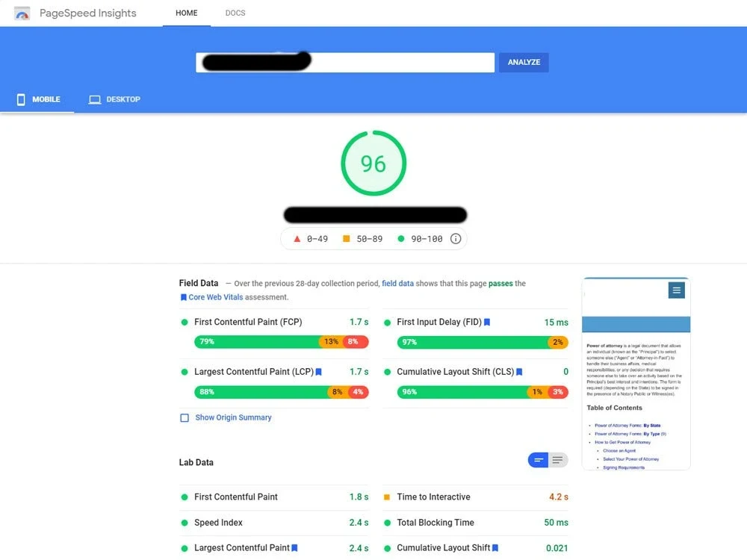Click the Show Origin Summary label

(233, 417)
